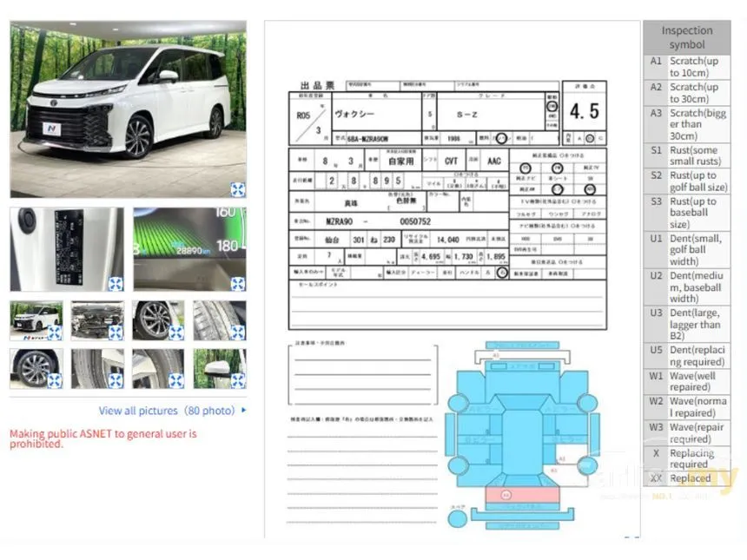Click the S2 Rust(up to golf ball size) row
This screenshot has width=747, height=560.
686,181
